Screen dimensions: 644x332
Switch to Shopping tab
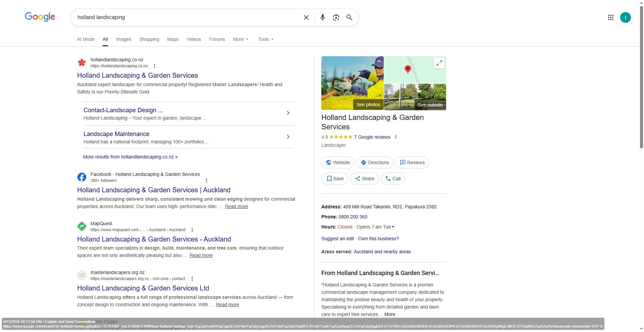pos(149,39)
